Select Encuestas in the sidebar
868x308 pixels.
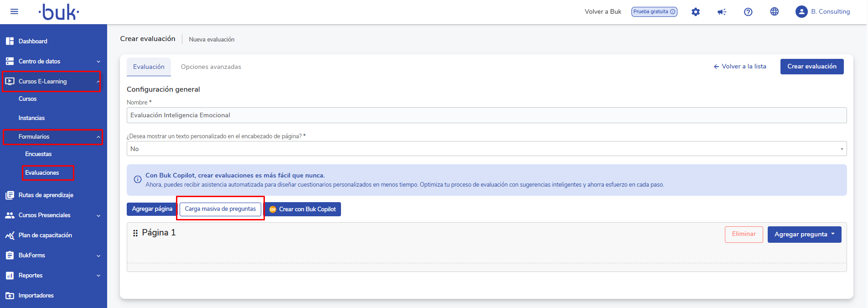click(x=38, y=154)
